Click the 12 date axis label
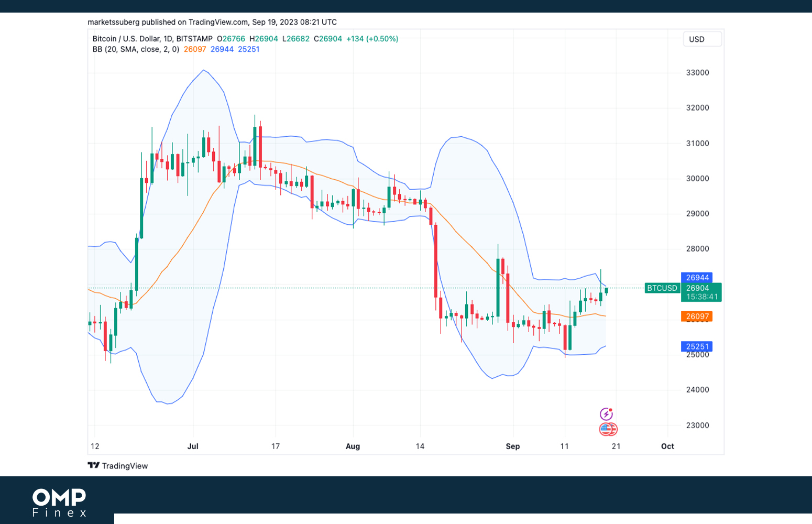Image resolution: width=812 pixels, height=524 pixels. pos(95,446)
